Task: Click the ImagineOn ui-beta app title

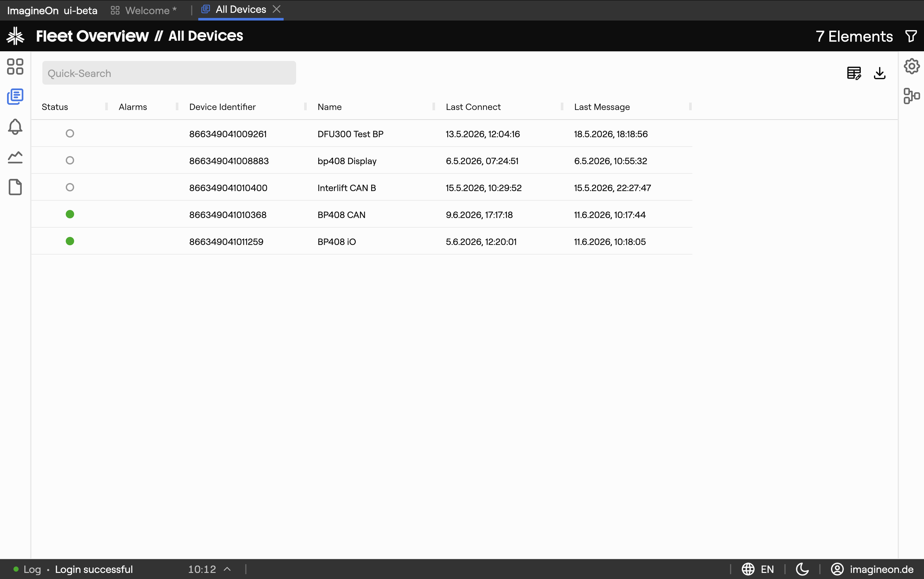Action: coord(52,10)
